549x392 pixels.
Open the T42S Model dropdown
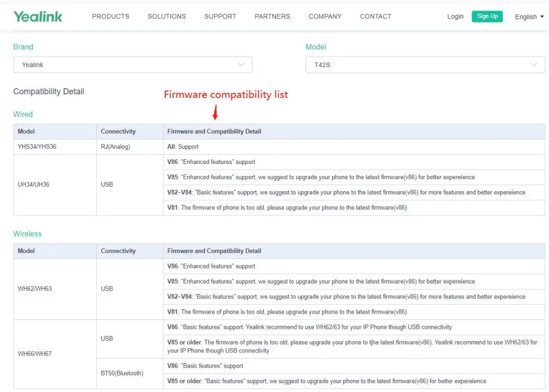425,65
